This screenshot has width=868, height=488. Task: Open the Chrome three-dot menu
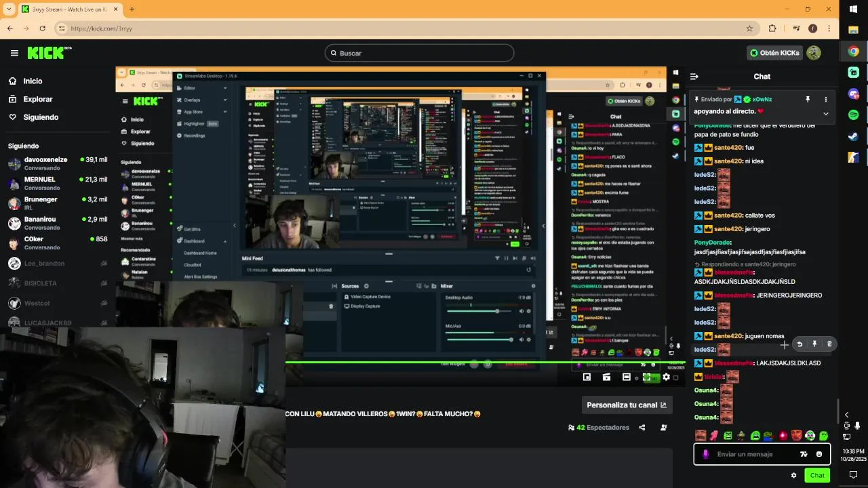tap(829, 28)
